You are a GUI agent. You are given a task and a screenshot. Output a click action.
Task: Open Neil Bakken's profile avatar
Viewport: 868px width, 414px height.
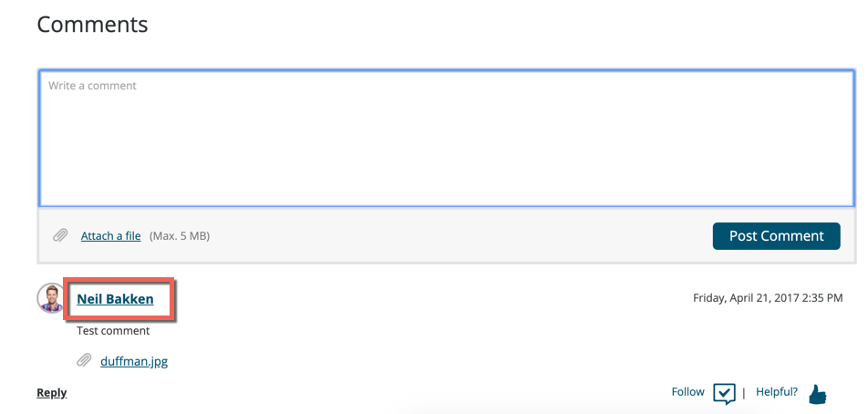coord(51,298)
